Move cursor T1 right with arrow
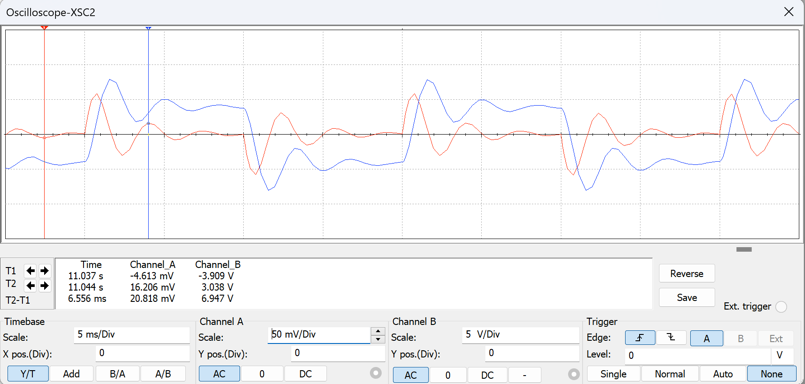805x384 pixels. click(x=44, y=271)
